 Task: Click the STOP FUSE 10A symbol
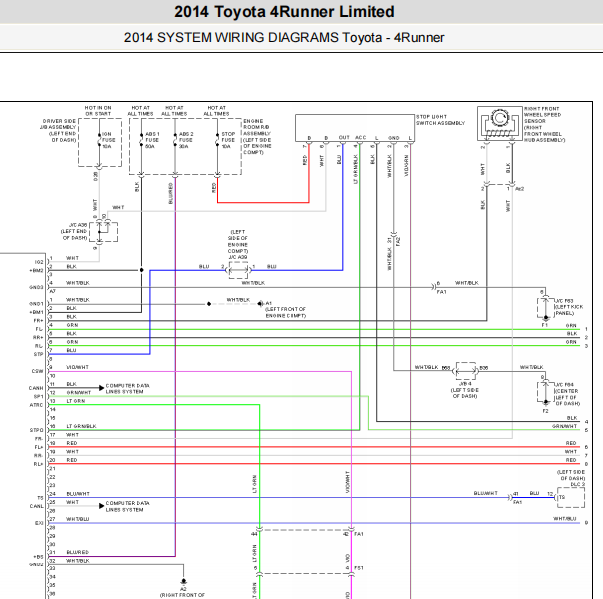point(218,140)
